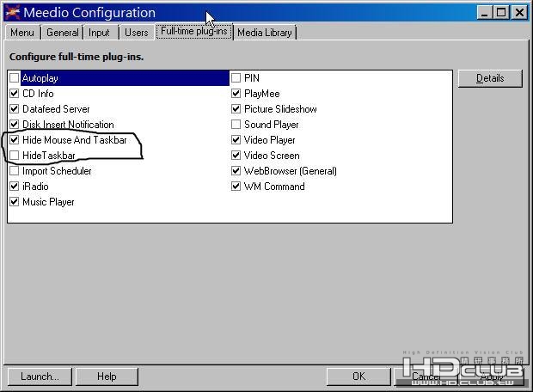
Task: Toggle the WebBrowser (General) checkbox
Action: [236, 171]
